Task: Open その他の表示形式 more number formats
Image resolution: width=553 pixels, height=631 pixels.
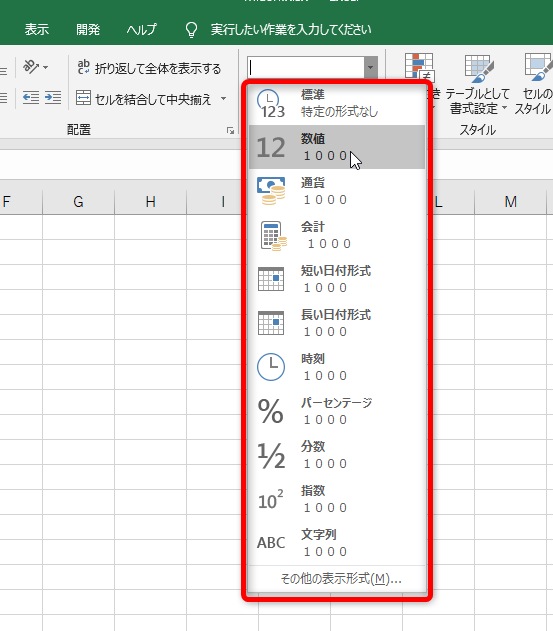Action: click(x=340, y=579)
